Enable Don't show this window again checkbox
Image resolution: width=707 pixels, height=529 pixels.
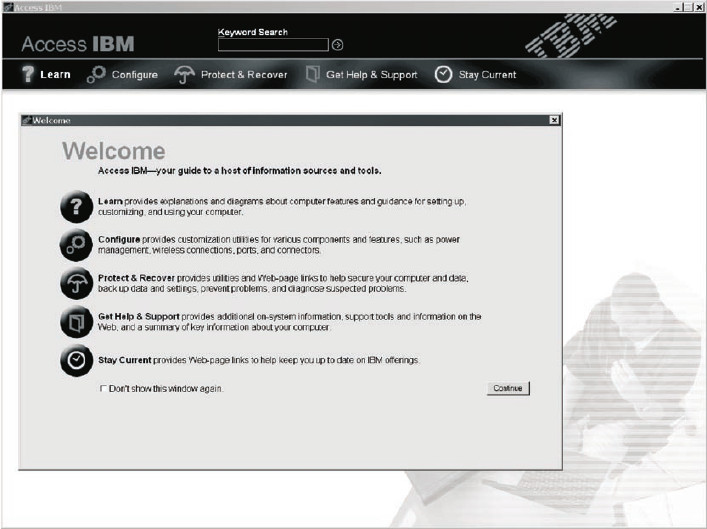click(103, 388)
